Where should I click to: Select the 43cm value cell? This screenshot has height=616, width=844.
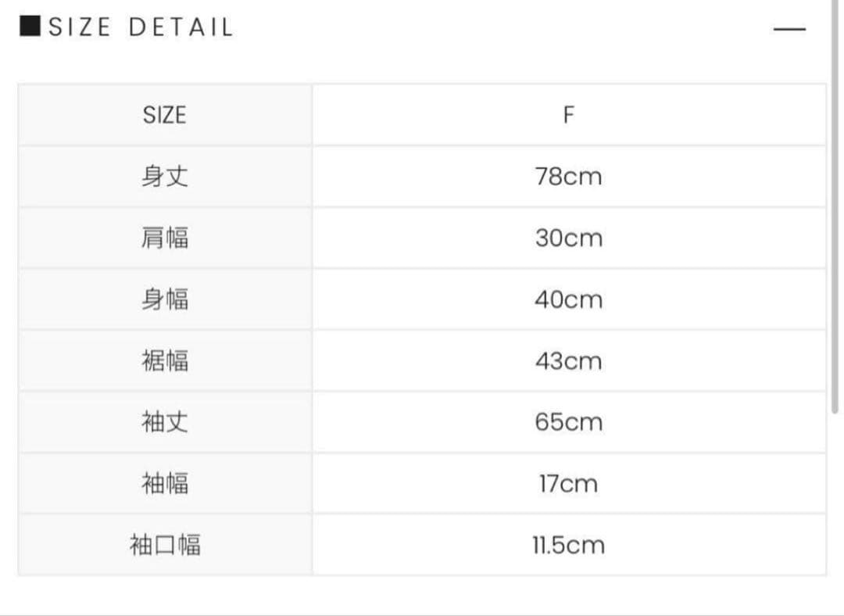coord(569,360)
